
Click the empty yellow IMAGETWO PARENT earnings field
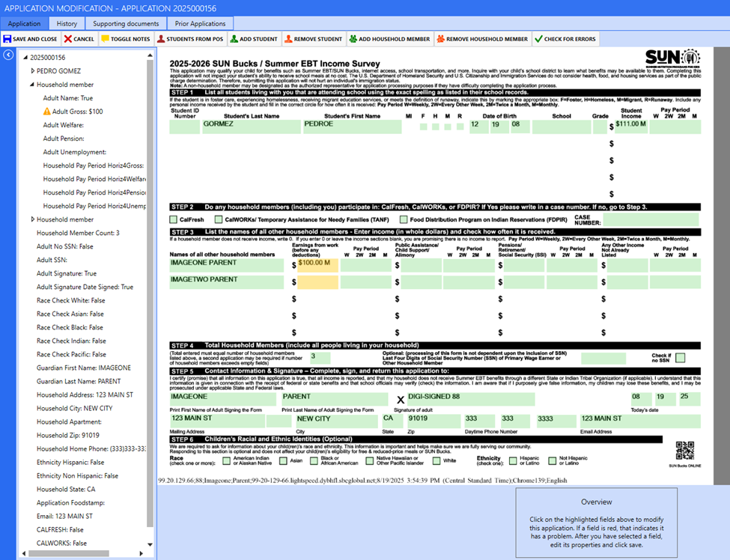317,282
